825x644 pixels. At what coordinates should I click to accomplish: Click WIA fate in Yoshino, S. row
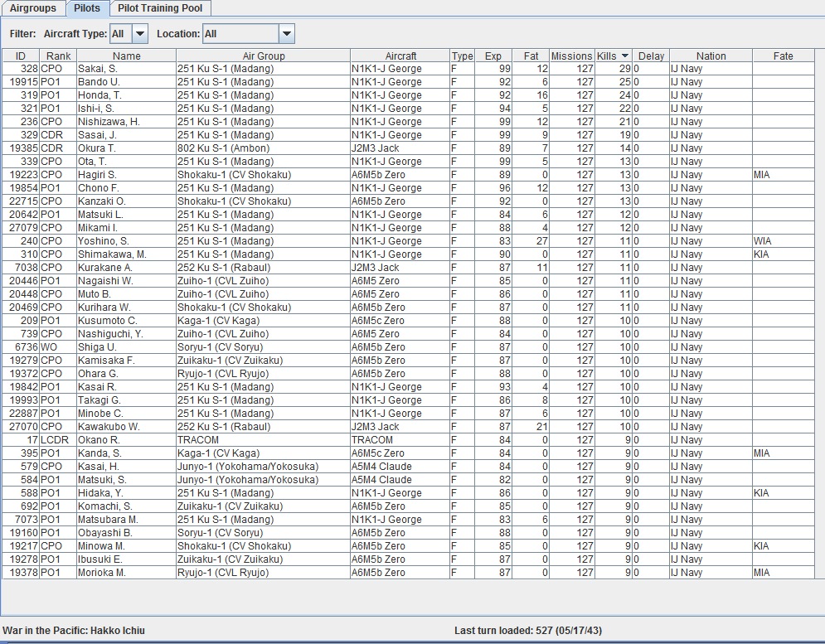click(x=762, y=241)
